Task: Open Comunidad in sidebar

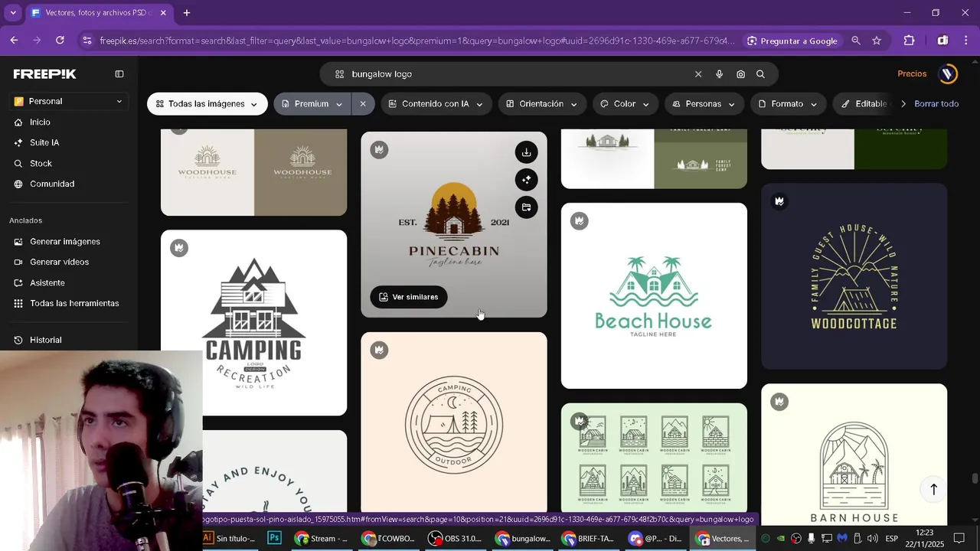Action: click(52, 184)
